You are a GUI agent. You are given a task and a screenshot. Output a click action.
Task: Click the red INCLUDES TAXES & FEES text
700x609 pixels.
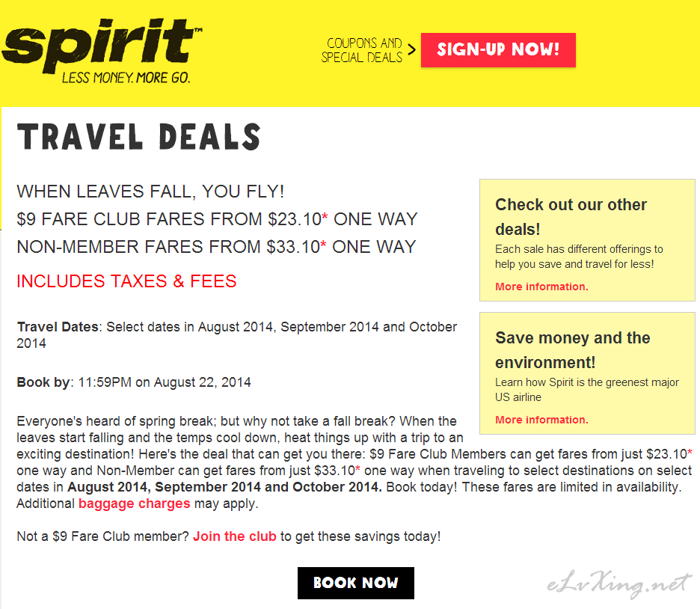pyautogui.click(x=127, y=281)
